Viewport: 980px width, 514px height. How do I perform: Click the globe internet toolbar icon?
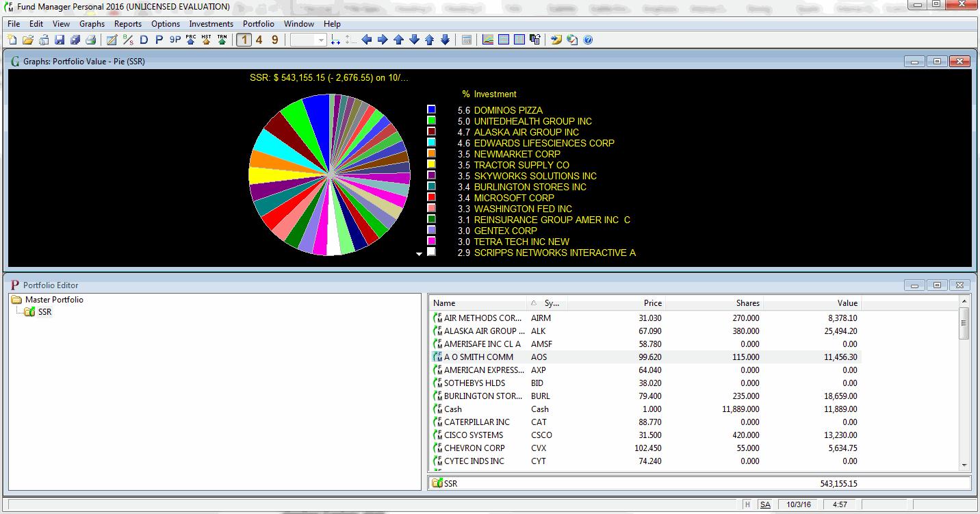[x=572, y=40]
